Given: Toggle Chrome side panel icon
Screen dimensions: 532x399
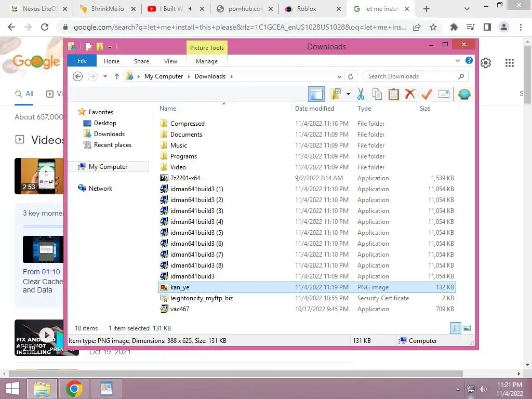Looking at the screenshot, I should 487,27.
